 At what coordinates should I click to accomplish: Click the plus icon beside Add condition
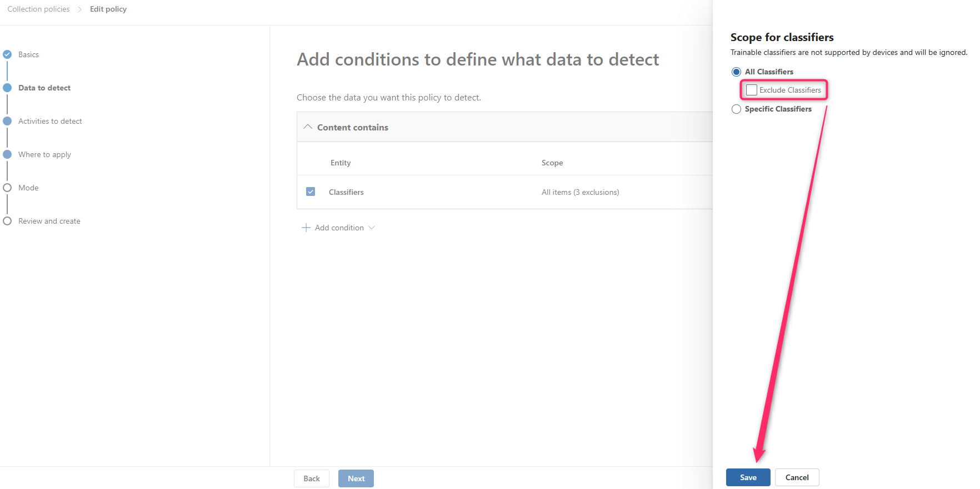coord(306,228)
